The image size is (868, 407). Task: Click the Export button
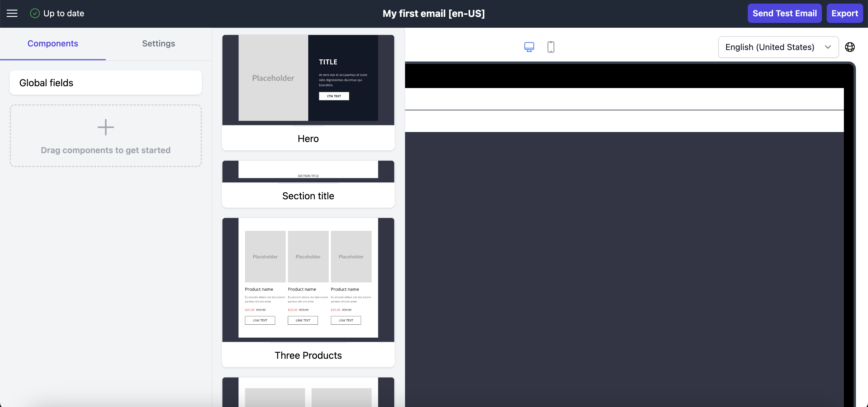(844, 14)
